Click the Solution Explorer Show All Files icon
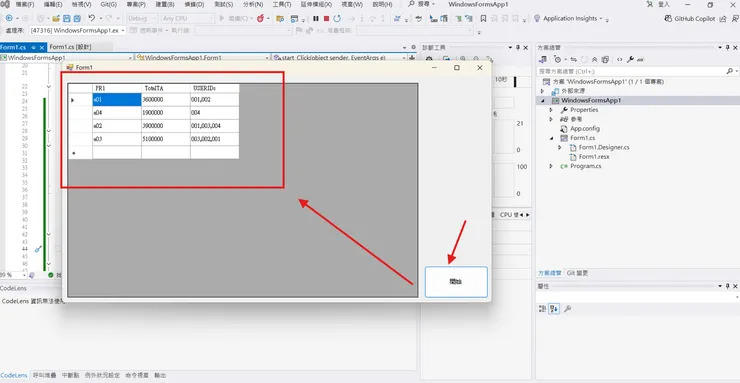Screen dimensions: 740x383 605,59
